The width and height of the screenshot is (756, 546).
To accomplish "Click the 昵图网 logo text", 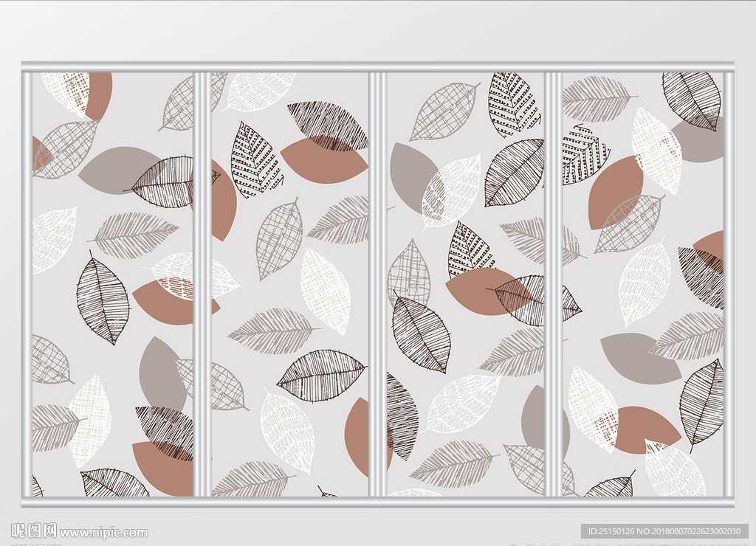I will (x=34, y=531).
